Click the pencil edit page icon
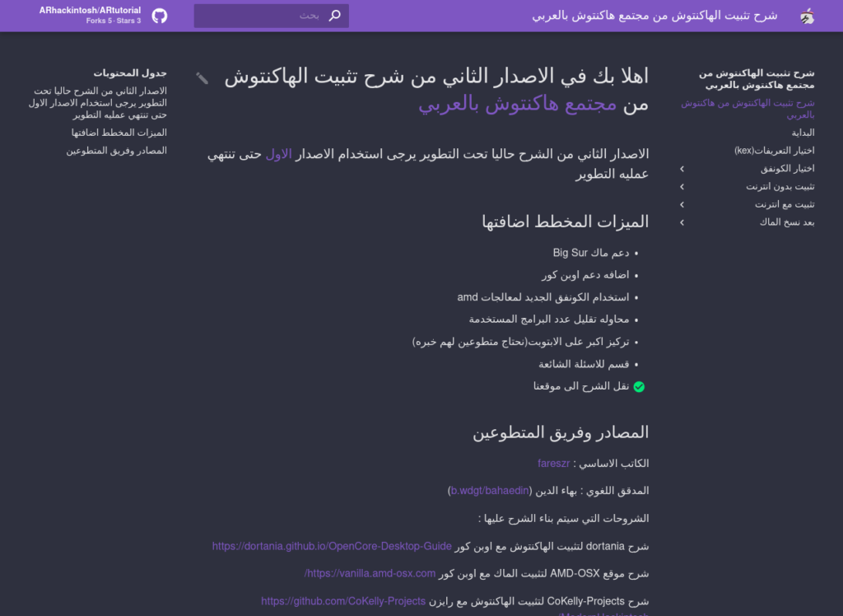The width and height of the screenshot is (843, 616). (203, 78)
